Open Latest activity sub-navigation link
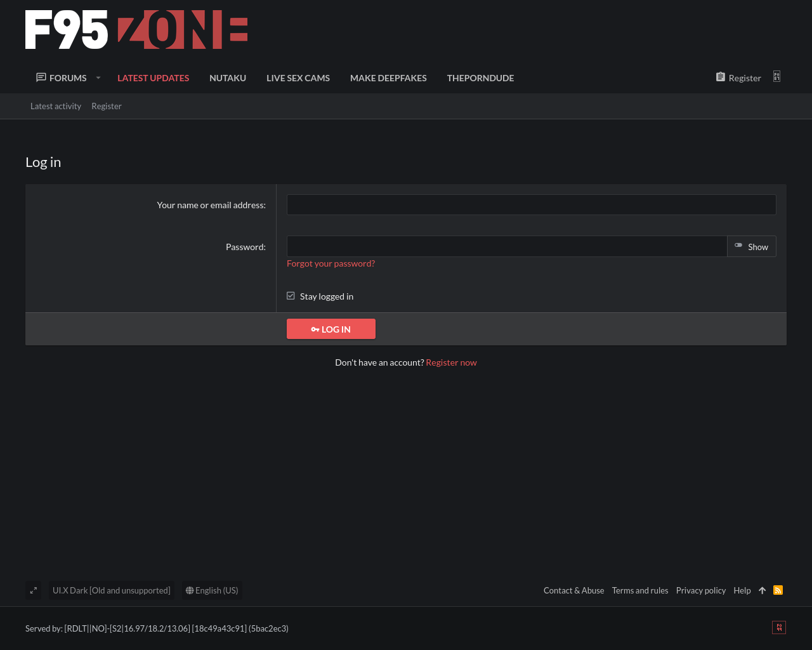The width and height of the screenshot is (812, 650). point(56,106)
